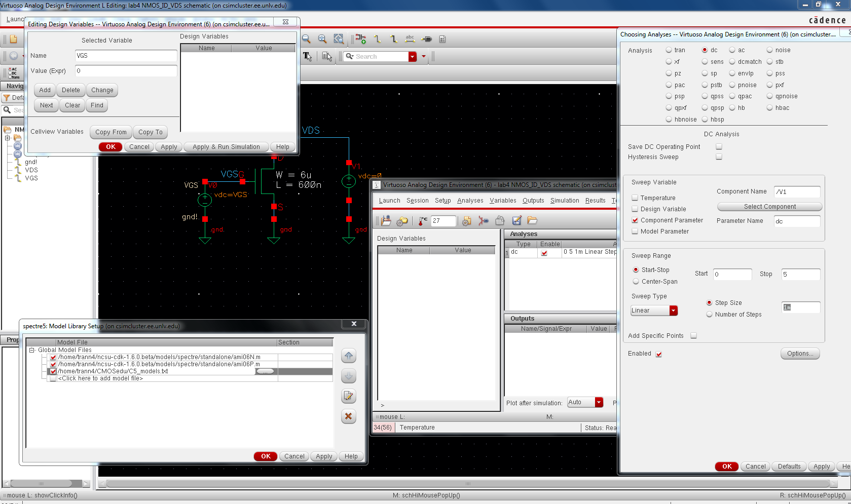This screenshot has height=504, width=851.
Task: Open Plot after simulation Auto dropdown
Action: point(599,402)
